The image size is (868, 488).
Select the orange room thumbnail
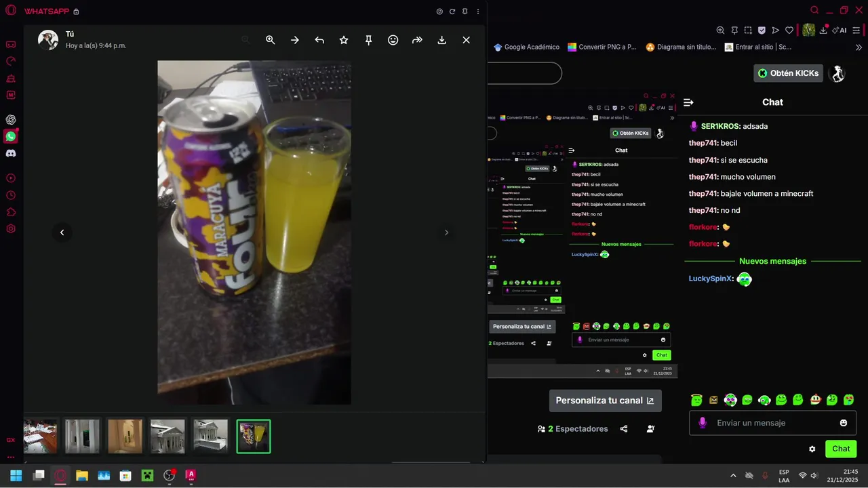[125, 436]
